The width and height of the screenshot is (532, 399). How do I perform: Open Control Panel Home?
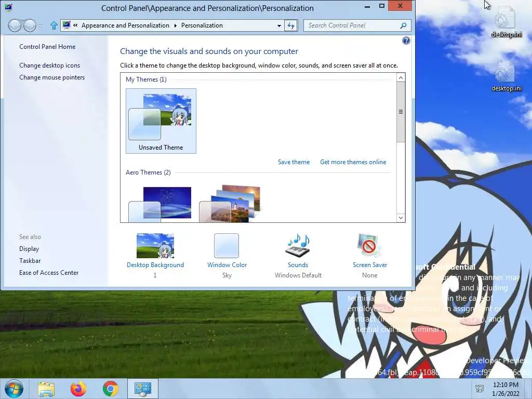pos(47,47)
